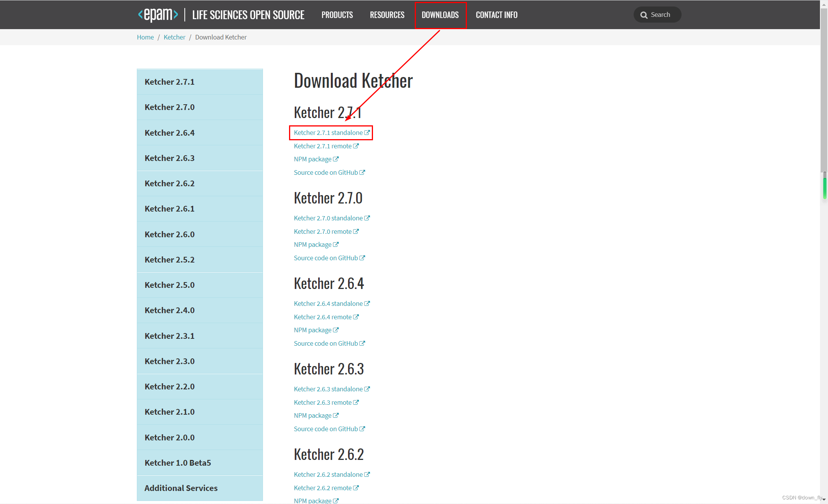Screen dimensions: 828x504
Task: Click external-link icon beside Ketcher 2.7.1 standalone
Action: (367, 133)
